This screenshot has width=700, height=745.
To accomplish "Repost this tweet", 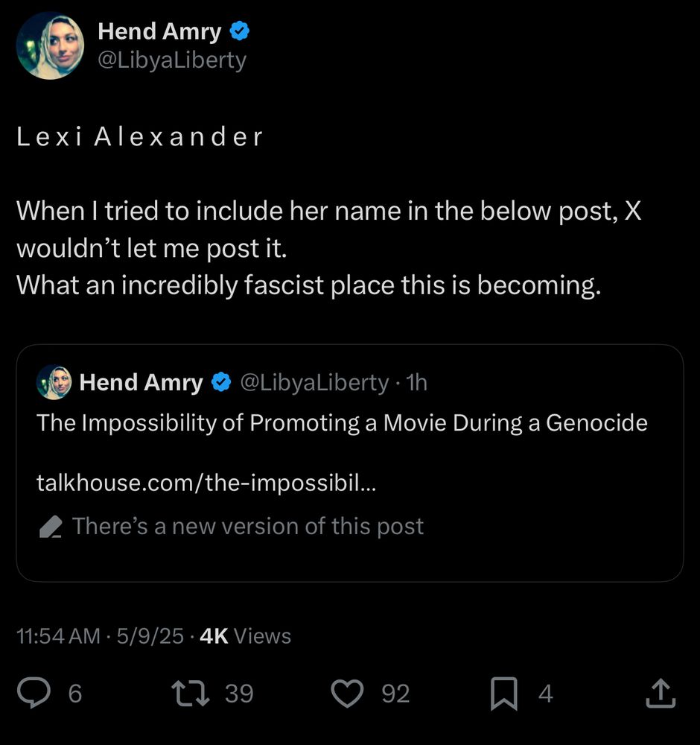I will click(x=191, y=692).
